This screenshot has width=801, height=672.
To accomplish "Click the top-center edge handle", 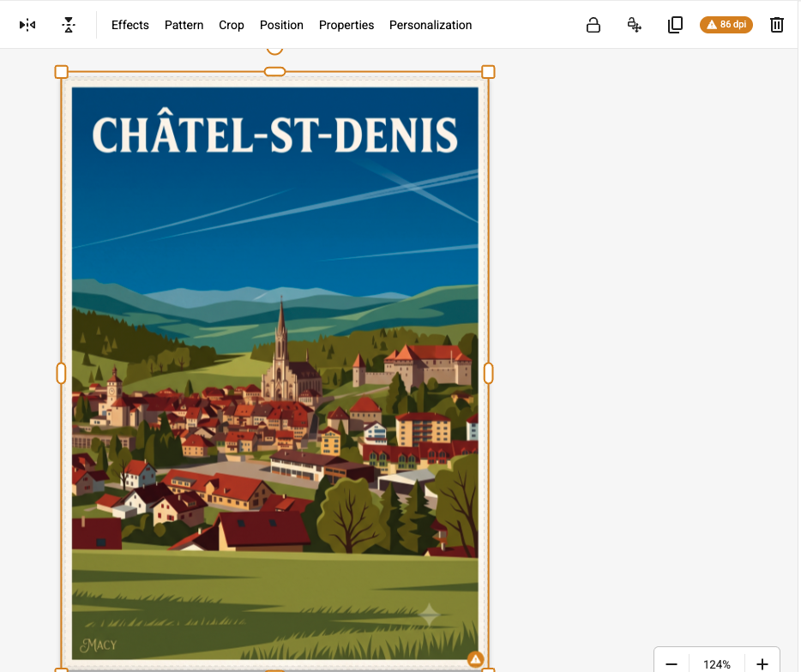I will coord(274,72).
